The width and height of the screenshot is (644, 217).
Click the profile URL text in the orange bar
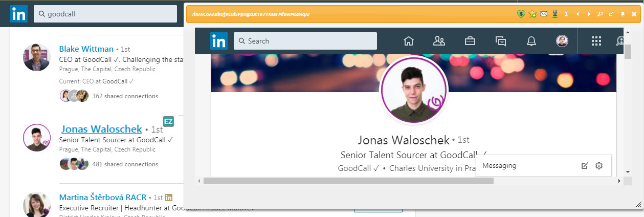pos(250,14)
